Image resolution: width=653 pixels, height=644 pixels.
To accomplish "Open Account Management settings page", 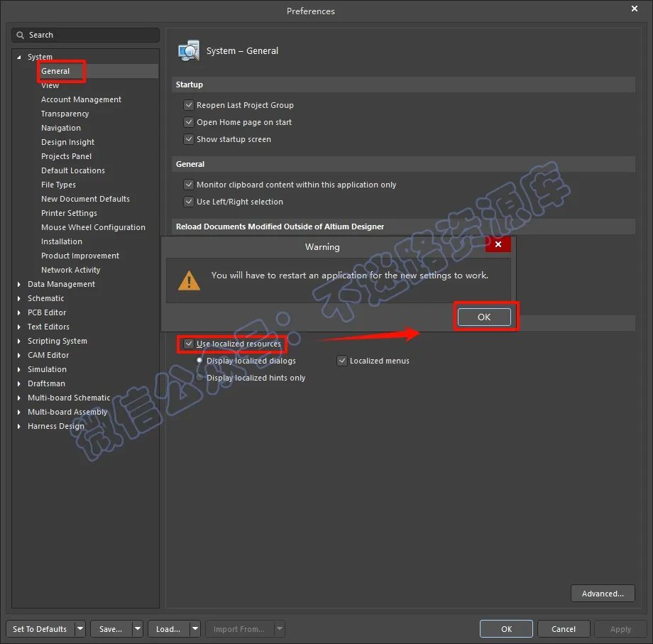I will (81, 99).
